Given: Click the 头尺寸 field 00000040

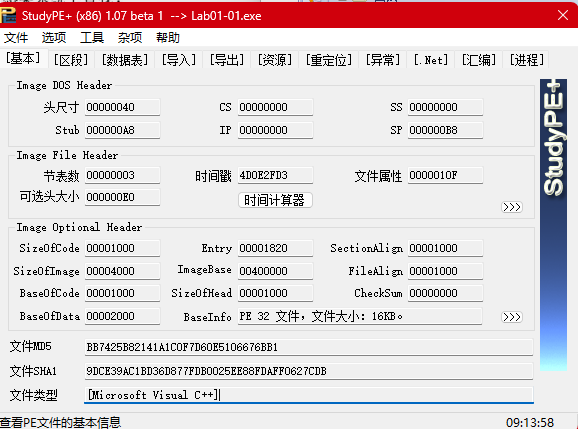Looking at the screenshot, I should (x=122, y=107).
